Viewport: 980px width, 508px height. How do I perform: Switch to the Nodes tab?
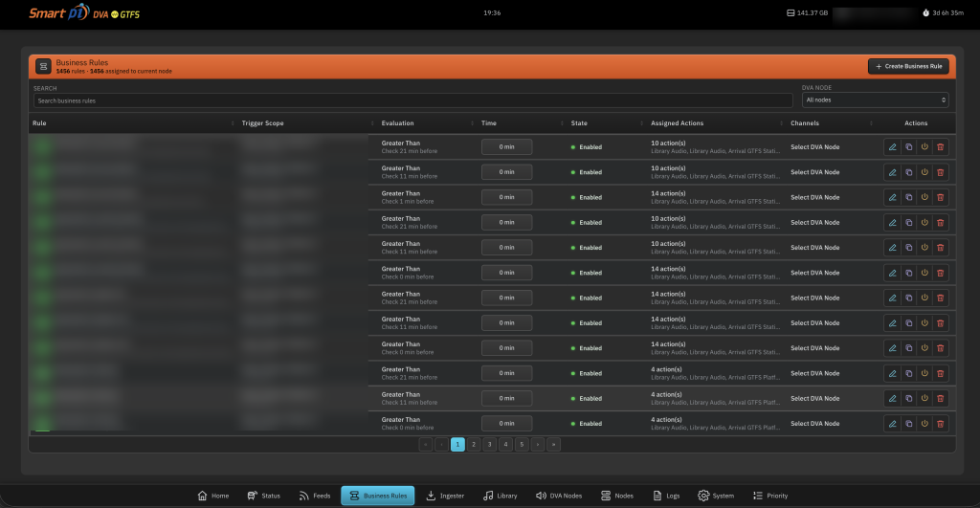click(x=617, y=496)
